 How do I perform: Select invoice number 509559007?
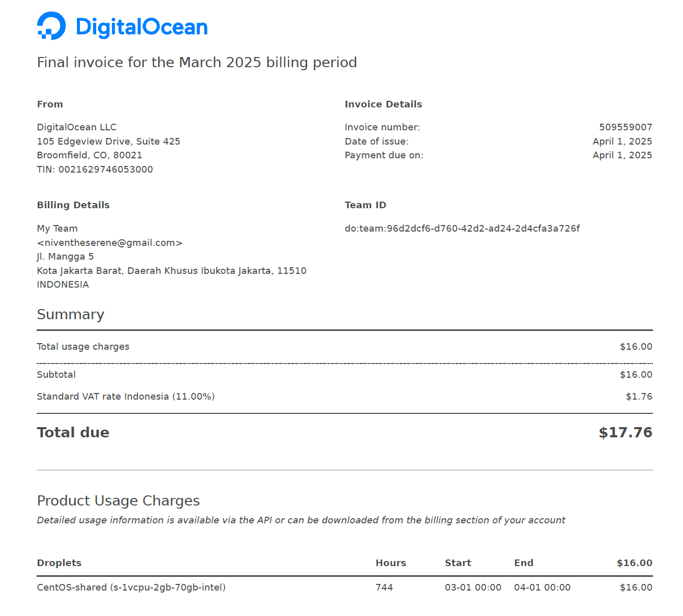(625, 127)
